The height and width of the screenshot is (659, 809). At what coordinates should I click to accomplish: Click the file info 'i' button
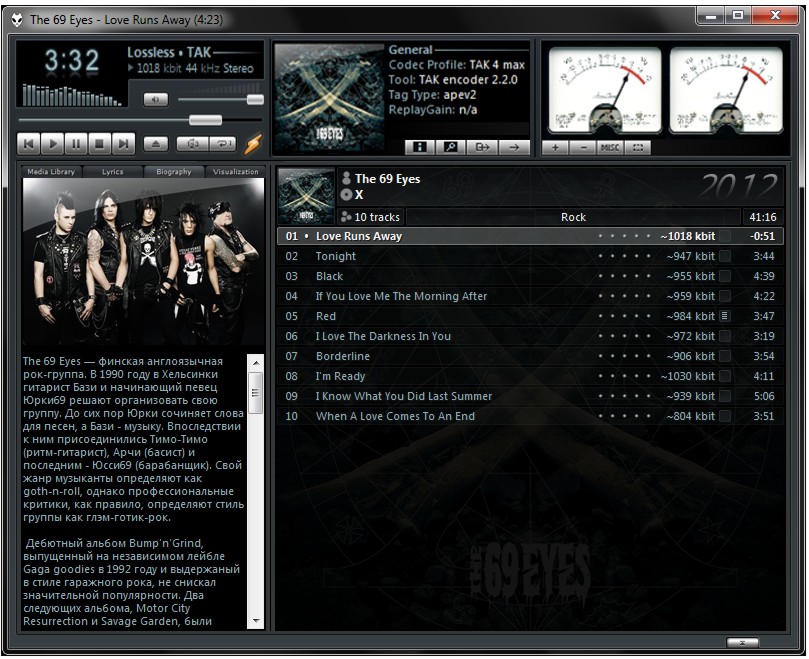pos(420,148)
